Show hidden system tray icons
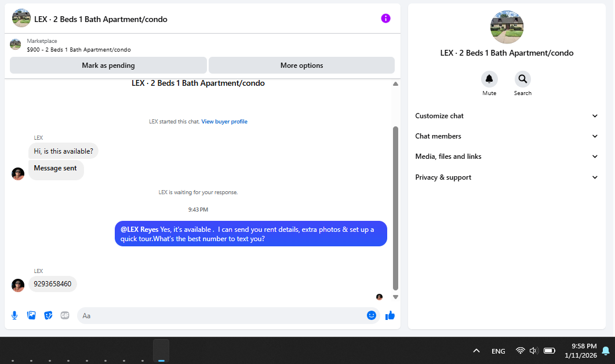Image resolution: width=615 pixels, height=364 pixels. click(476, 351)
